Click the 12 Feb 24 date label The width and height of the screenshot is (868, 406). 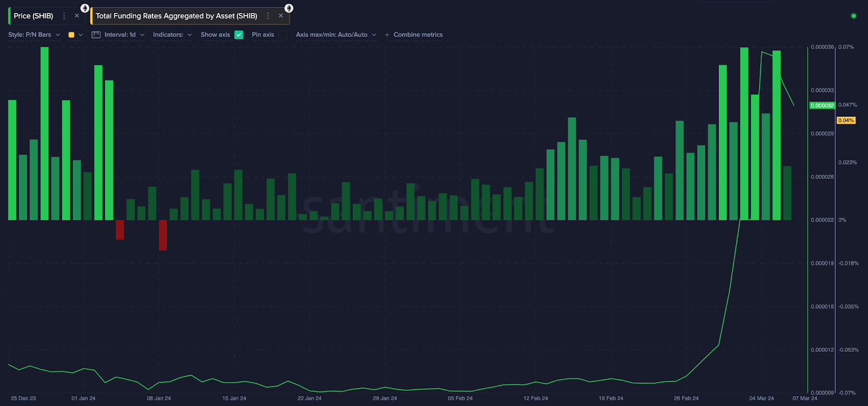(x=535, y=398)
